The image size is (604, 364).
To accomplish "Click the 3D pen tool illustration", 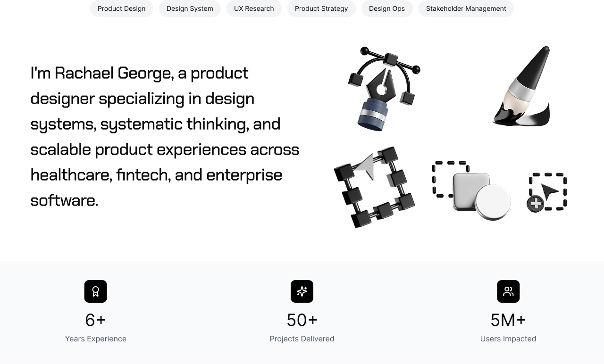I will (x=384, y=89).
